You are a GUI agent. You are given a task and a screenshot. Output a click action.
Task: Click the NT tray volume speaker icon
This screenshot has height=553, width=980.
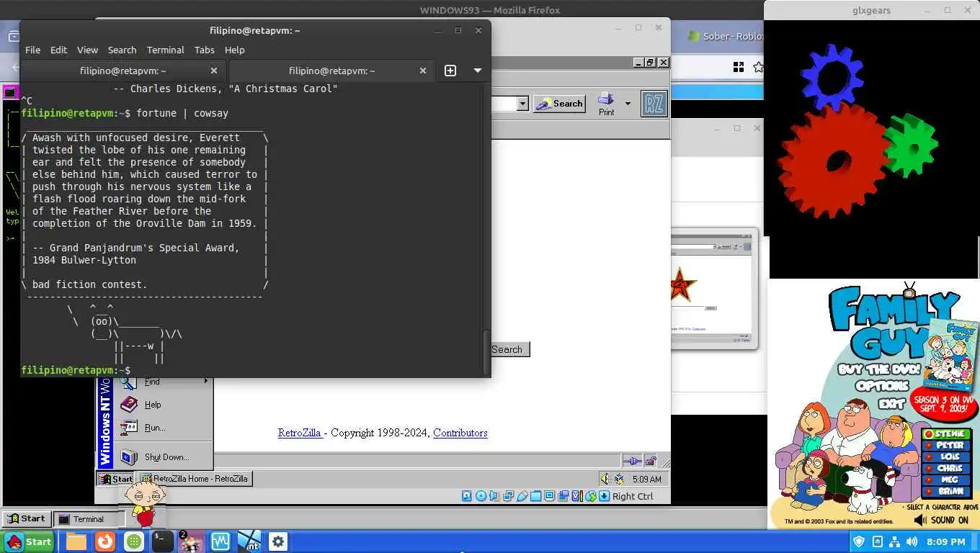(x=605, y=479)
